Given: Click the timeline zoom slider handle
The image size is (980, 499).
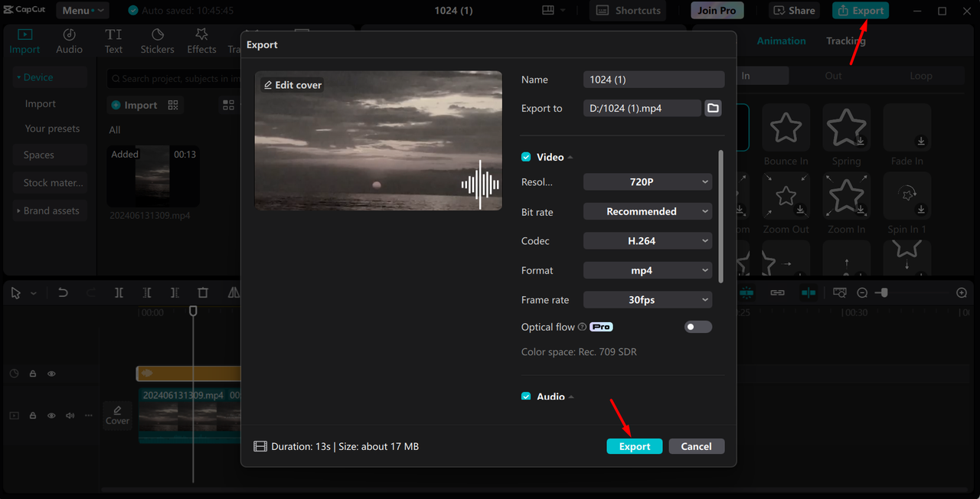Looking at the screenshot, I should 883,292.
